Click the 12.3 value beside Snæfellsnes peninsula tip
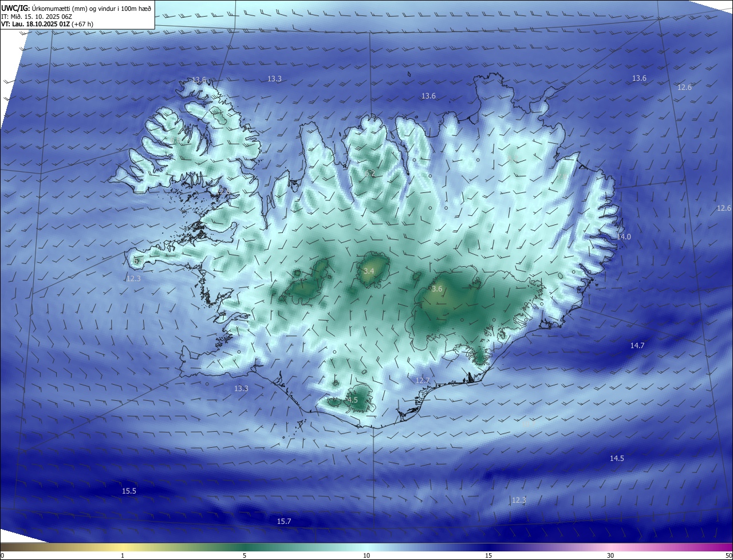 click(133, 278)
